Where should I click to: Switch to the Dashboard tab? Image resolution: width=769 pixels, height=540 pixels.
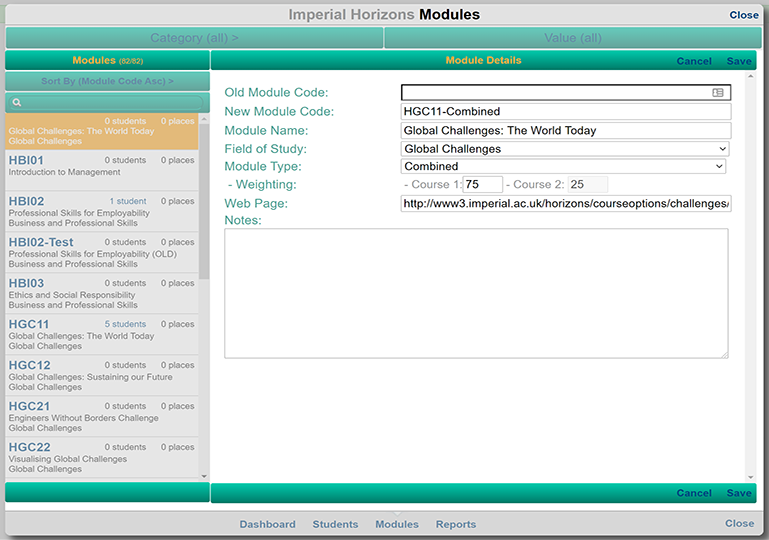tap(267, 524)
